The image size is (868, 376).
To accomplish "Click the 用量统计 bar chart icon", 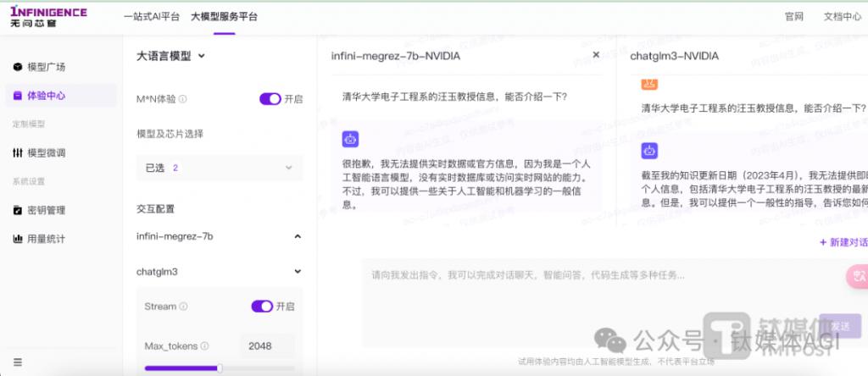I will click(18, 239).
